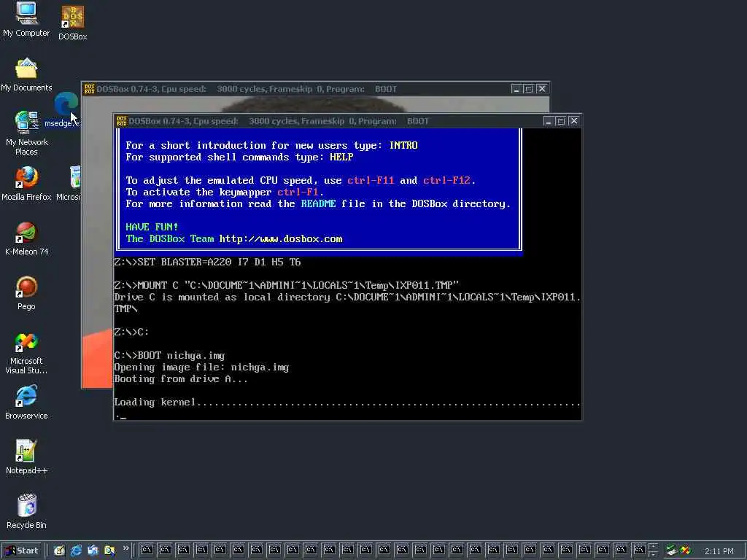The width and height of the screenshot is (747, 560).
Task: Minimize the front DOSBox window
Action: [x=549, y=121]
